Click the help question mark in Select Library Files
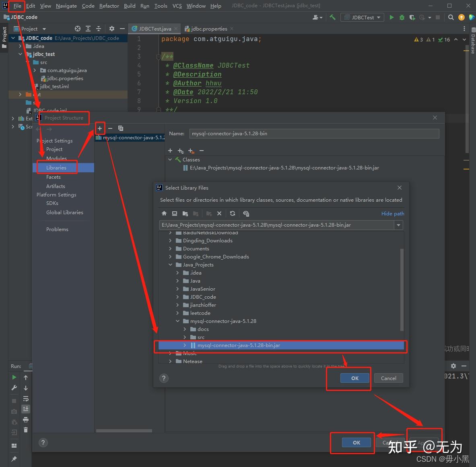This screenshot has height=467, width=476. point(164,378)
